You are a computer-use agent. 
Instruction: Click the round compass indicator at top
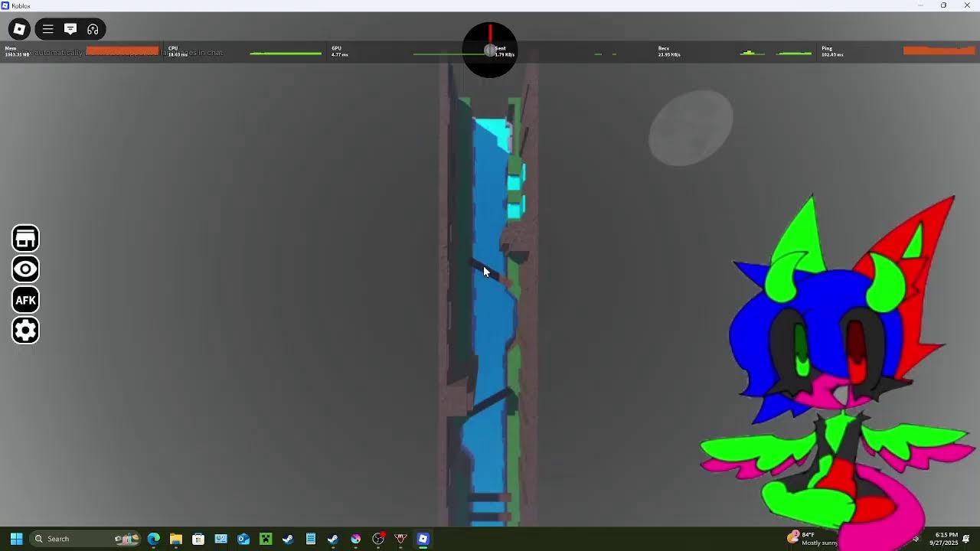pyautogui.click(x=490, y=50)
